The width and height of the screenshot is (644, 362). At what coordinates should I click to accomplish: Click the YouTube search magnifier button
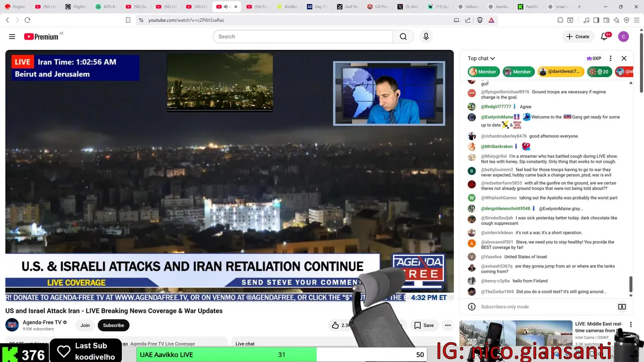pos(403,37)
